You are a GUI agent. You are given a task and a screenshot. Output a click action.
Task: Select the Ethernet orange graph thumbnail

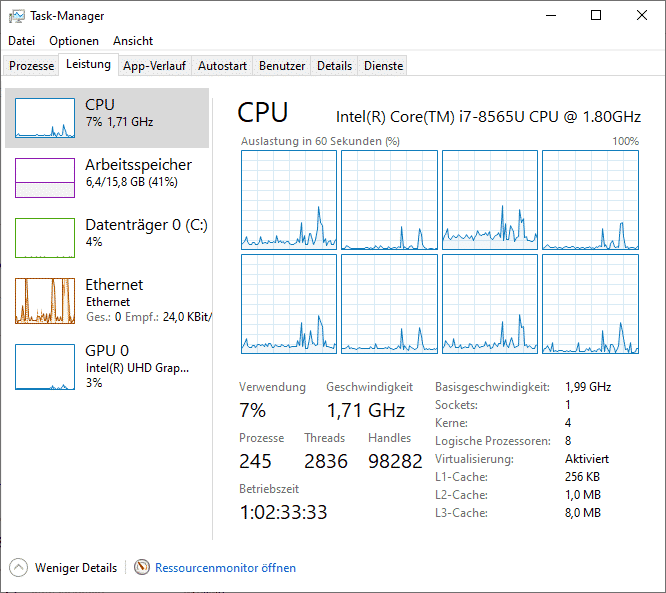coord(45,301)
